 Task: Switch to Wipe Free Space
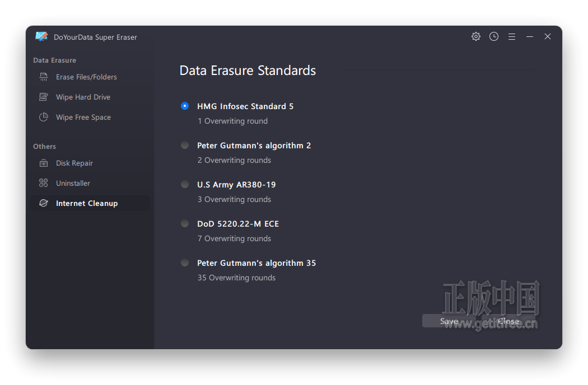coord(90,118)
